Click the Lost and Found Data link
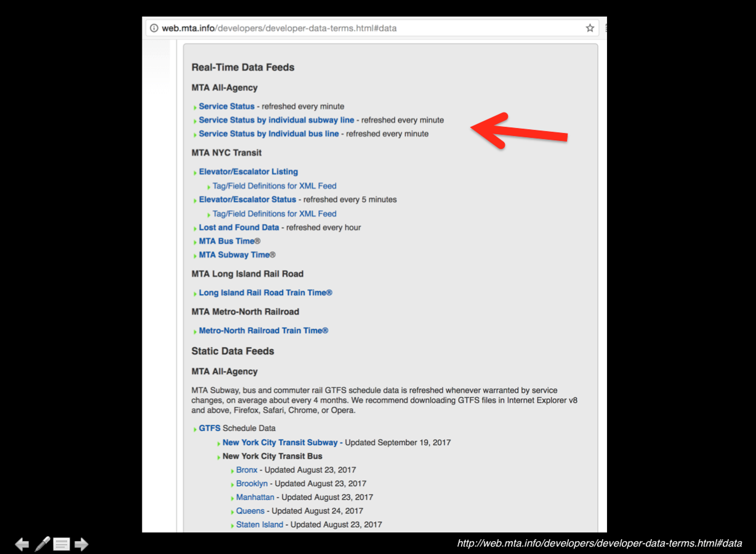The height and width of the screenshot is (554, 756). (239, 227)
